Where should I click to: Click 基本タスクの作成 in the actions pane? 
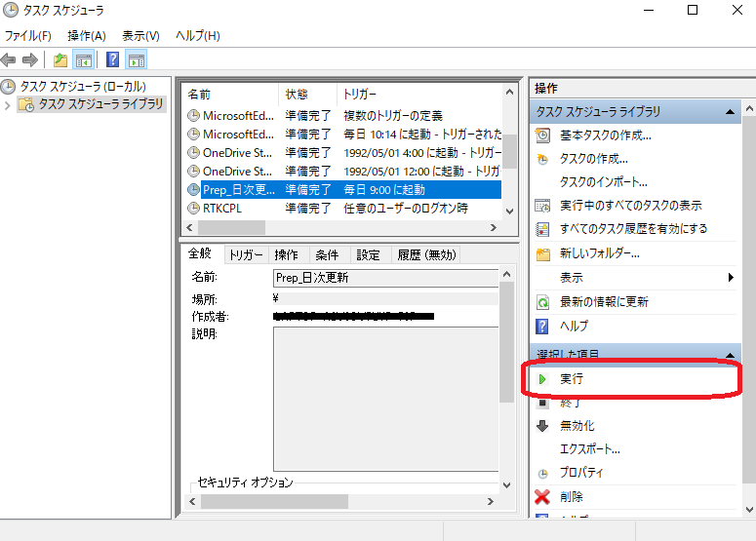tap(605, 135)
